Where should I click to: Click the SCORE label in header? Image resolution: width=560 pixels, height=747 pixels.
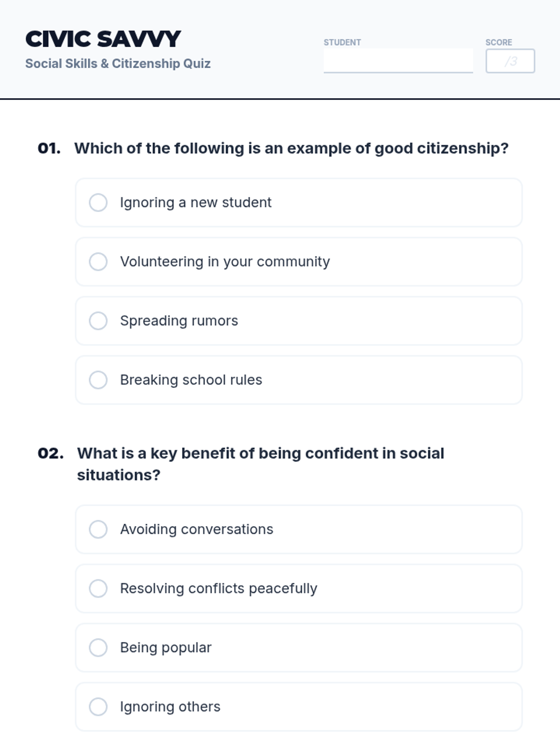tap(499, 42)
